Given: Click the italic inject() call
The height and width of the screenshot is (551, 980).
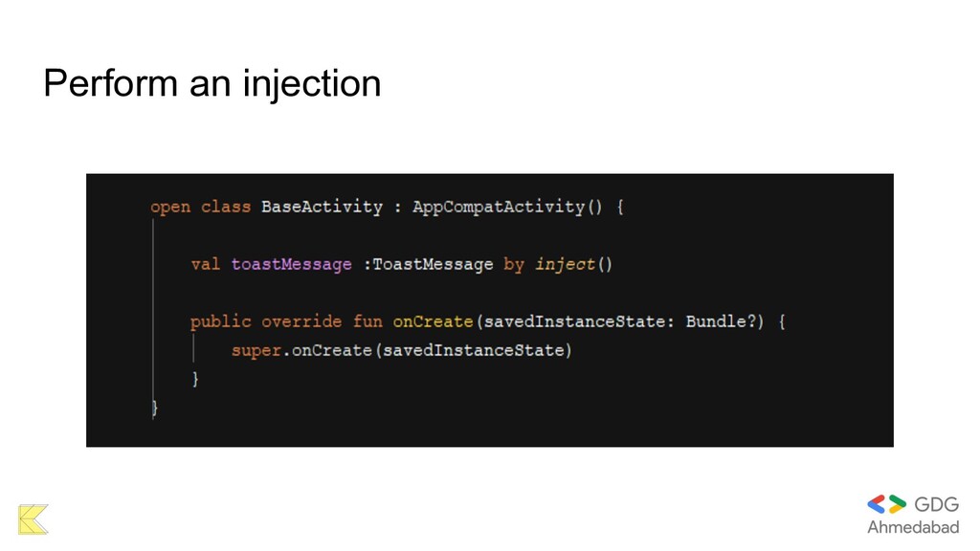Looking at the screenshot, I should [574, 264].
